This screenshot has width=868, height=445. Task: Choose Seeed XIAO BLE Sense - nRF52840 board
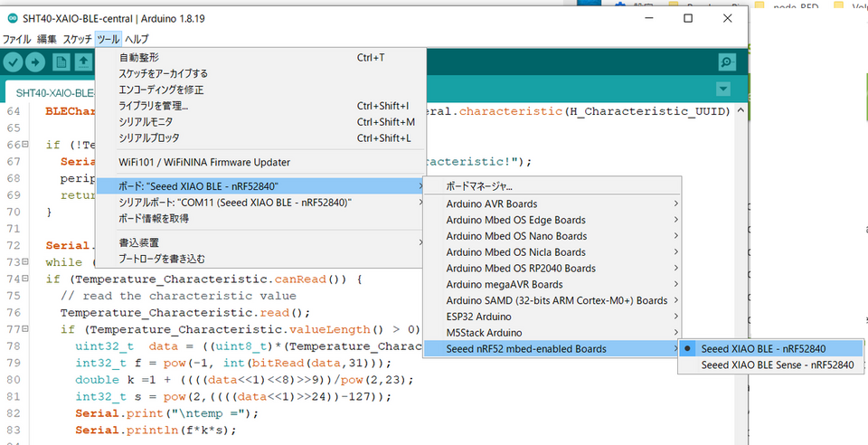[777, 365]
